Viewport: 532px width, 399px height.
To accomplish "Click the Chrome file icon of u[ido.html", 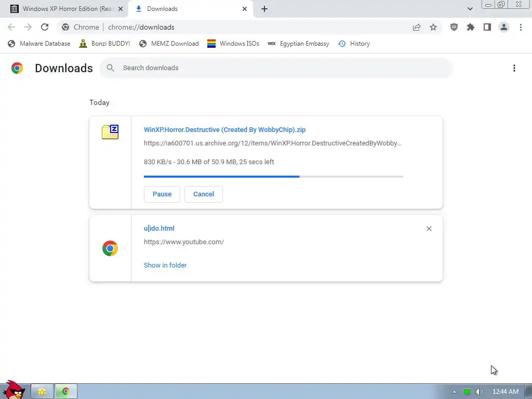I will click(x=110, y=248).
